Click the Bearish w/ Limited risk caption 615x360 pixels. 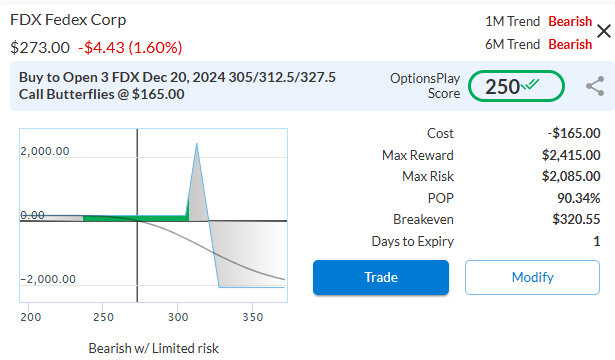(153, 348)
